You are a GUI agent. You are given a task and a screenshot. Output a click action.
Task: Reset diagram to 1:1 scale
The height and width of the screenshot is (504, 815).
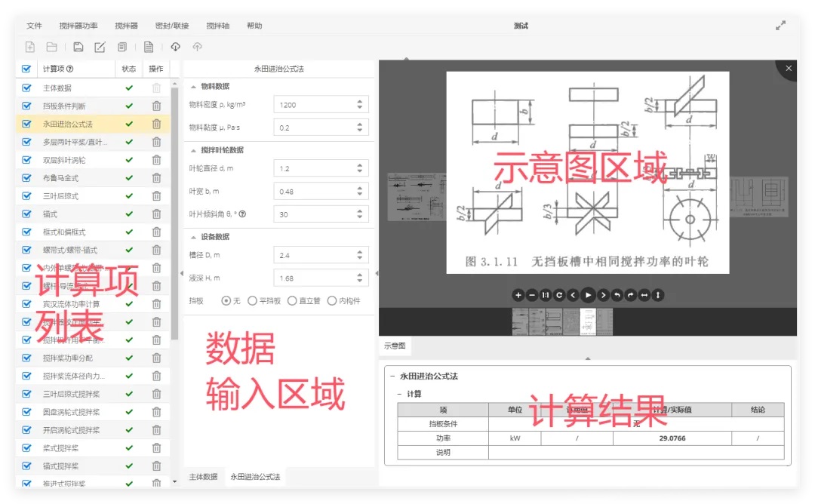[x=546, y=295]
